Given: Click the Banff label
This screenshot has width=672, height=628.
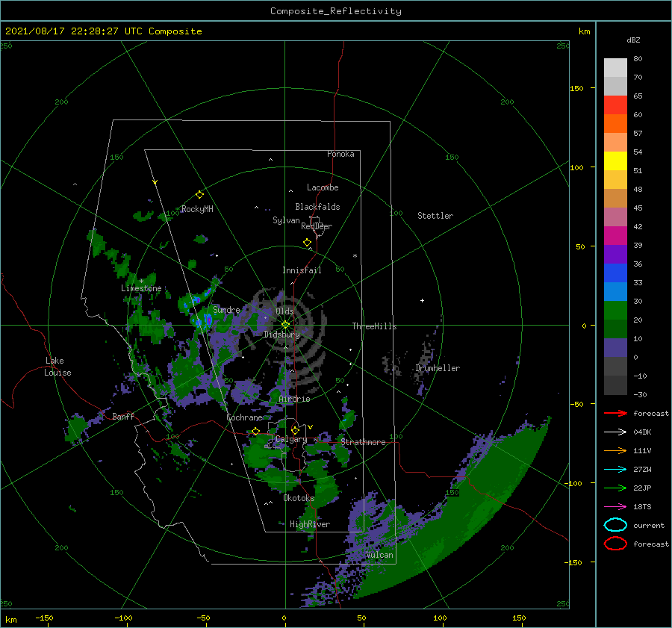Looking at the screenshot, I should (x=123, y=416).
